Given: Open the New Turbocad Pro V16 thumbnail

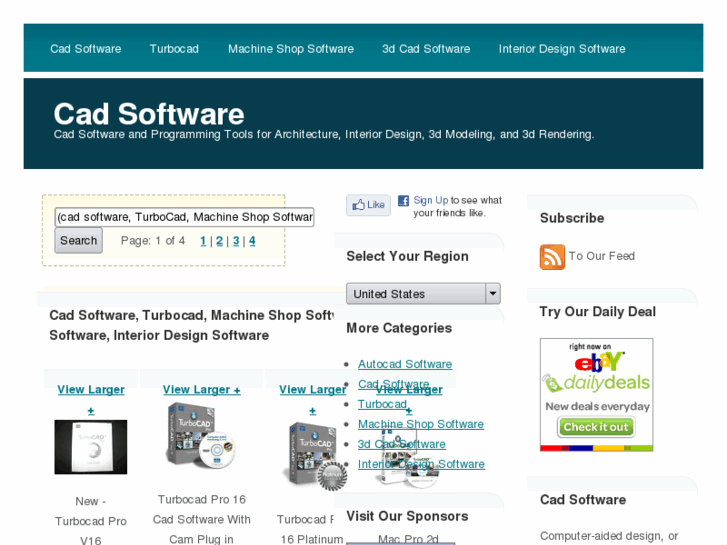Looking at the screenshot, I should (x=91, y=447).
